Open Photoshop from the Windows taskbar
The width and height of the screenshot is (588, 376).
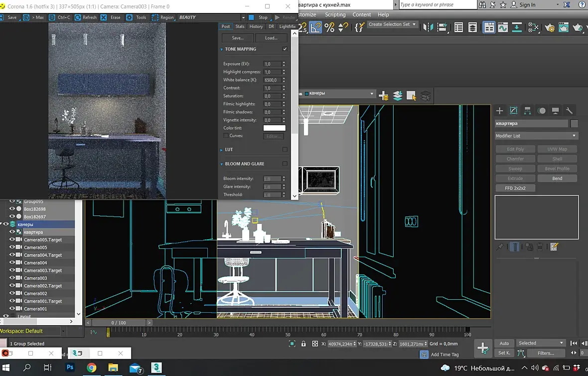point(70,368)
